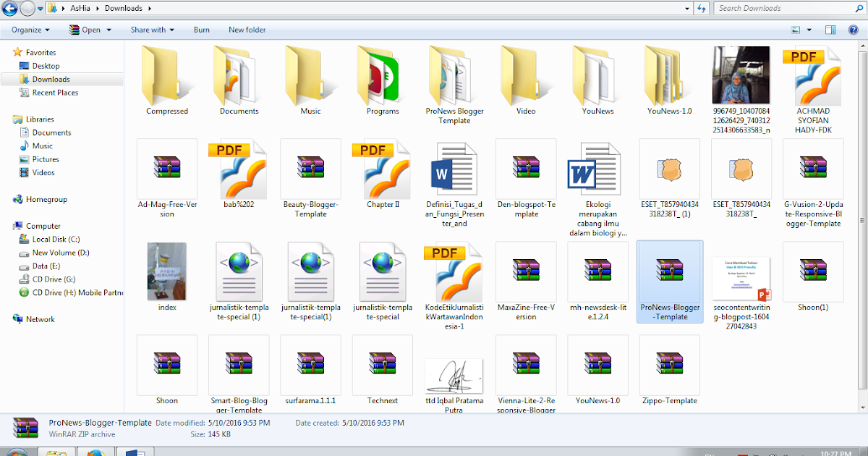Screen dimensions: 868x456
Task: Open the ProNews Blogger Template folder
Action: click(x=454, y=76)
